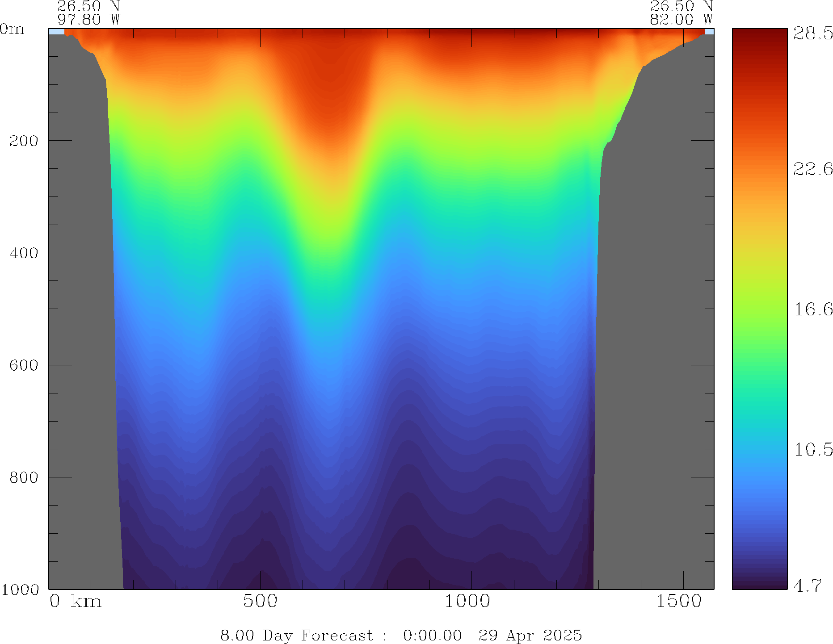Click the 600 depth axis label
Viewport: 833px width, 644px height.
[x=24, y=365]
